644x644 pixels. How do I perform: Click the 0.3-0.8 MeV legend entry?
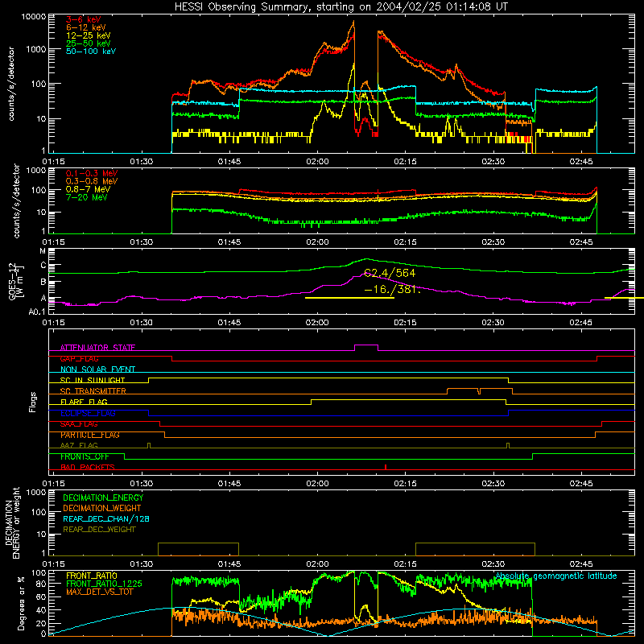pos(92,181)
